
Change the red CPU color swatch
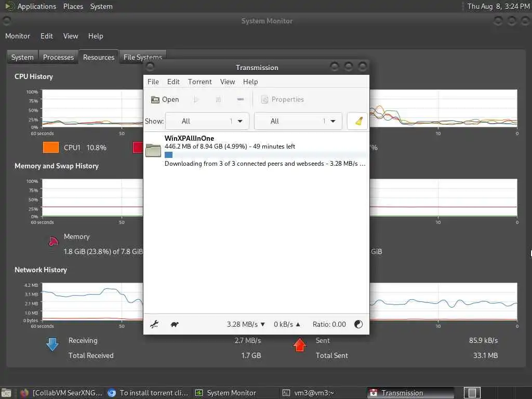click(x=138, y=147)
